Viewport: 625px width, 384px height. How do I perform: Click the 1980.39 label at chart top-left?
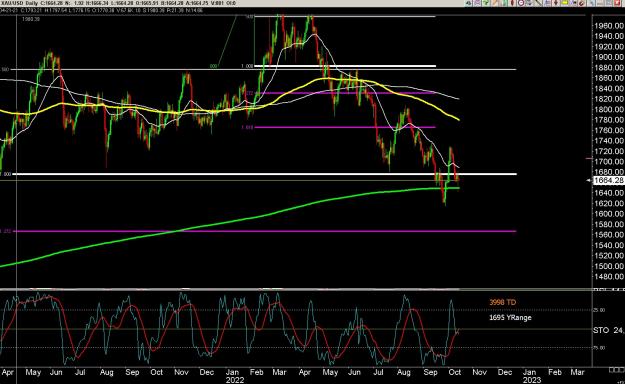[31, 19]
